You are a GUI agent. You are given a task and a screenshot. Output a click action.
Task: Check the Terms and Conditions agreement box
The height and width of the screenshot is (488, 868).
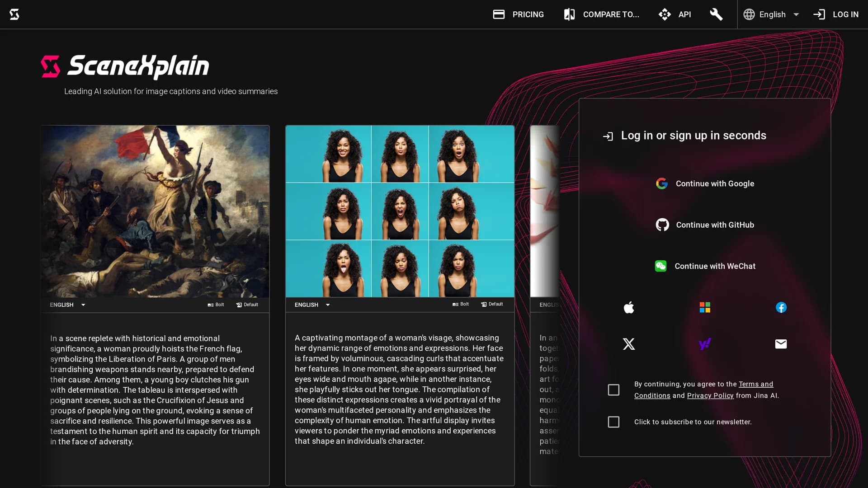pos(613,390)
